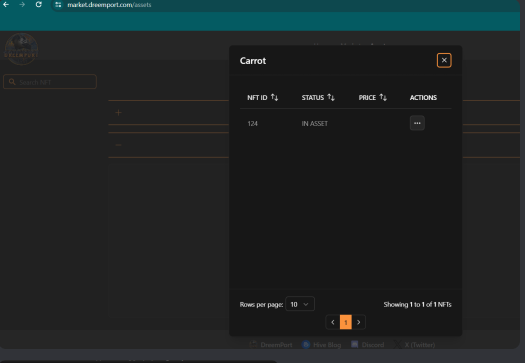Open the DreemPort footer link
Viewport: 525px width, 363px height.
(x=271, y=345)
